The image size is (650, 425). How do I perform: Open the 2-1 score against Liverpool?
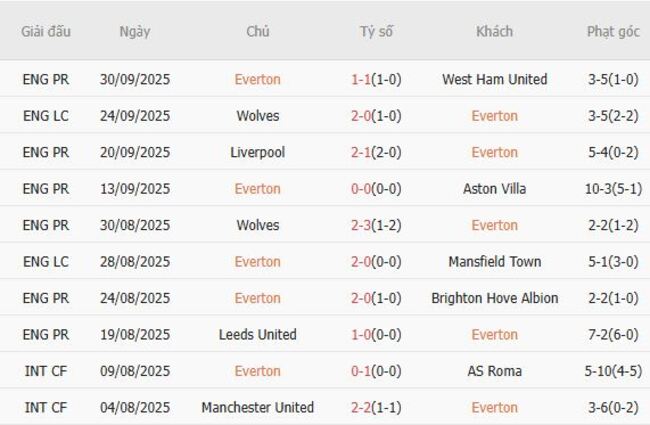(362, 152)
